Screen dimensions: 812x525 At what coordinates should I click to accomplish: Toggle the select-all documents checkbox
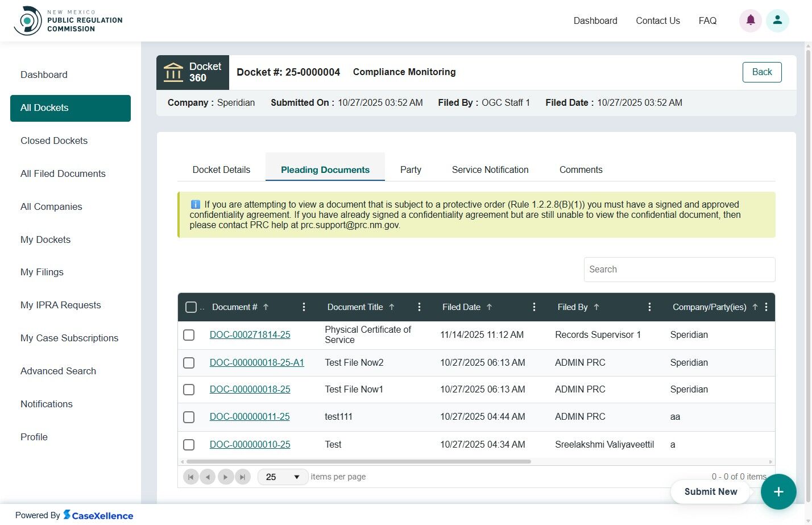191,307
